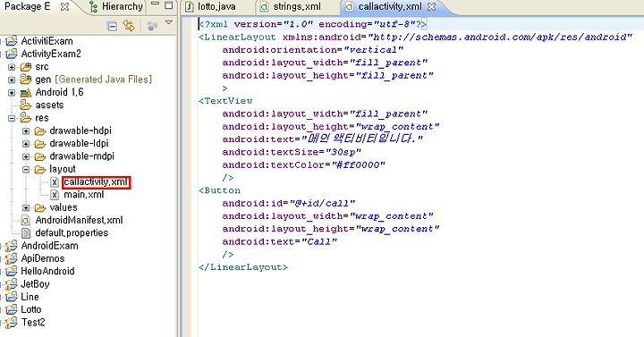This screenshot has width=644, height=337.
Task: Select main.xml in the layout folder
Action: [x=84, y=195]
